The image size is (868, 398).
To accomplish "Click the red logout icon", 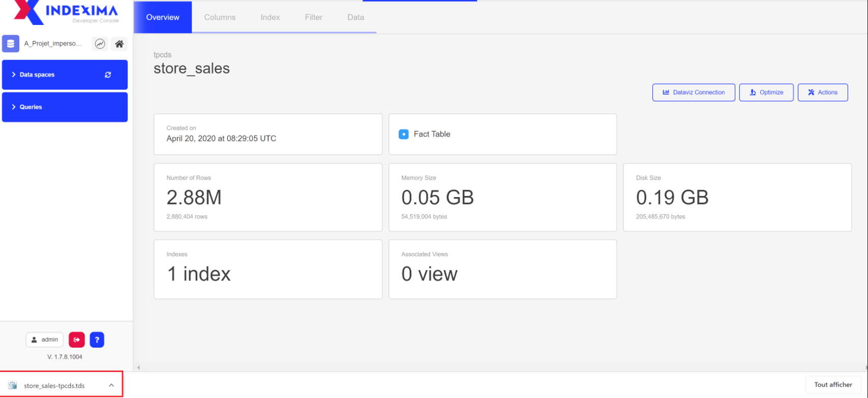I will 77,339.
